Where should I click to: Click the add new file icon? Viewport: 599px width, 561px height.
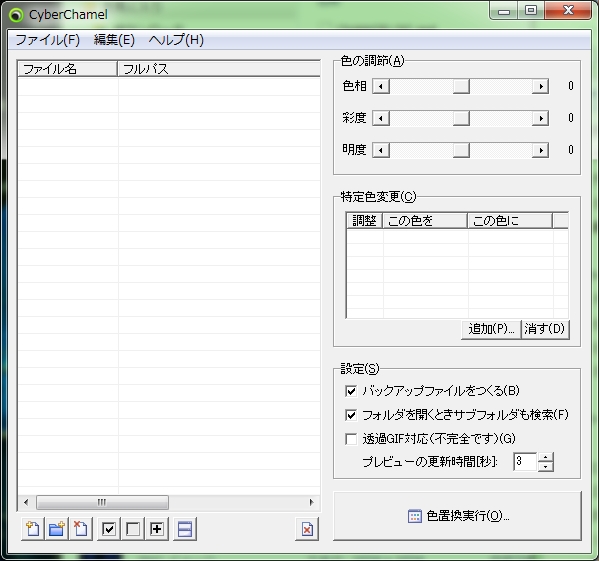pos(33,529)
